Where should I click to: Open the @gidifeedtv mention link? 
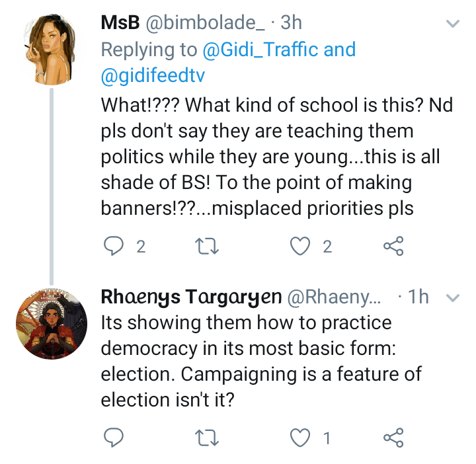click(153, 76)
